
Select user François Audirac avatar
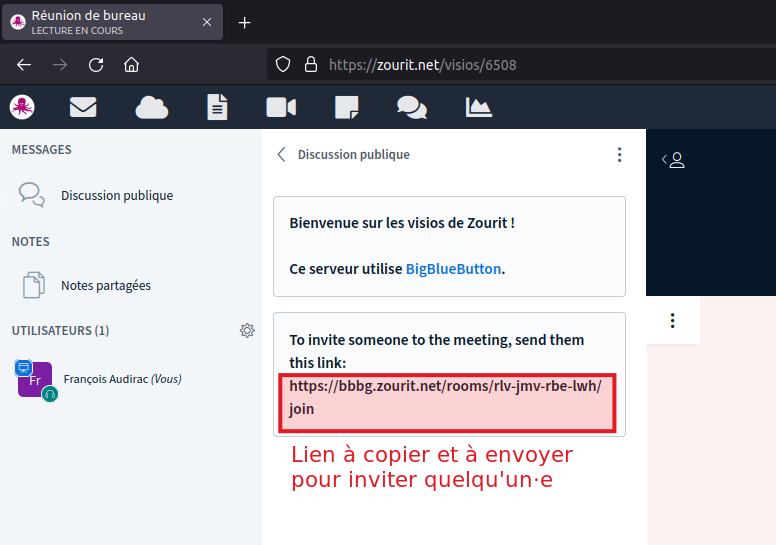coord(35,379)
